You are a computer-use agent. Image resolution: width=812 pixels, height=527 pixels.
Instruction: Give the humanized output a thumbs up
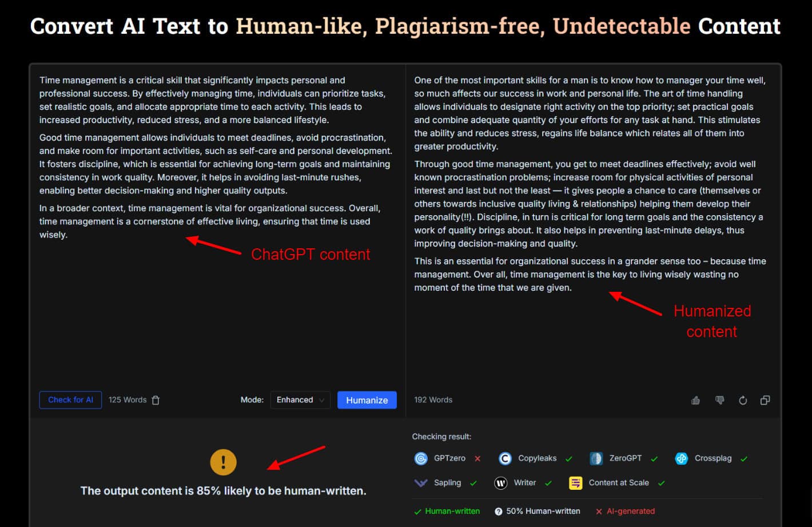(695, 400)
